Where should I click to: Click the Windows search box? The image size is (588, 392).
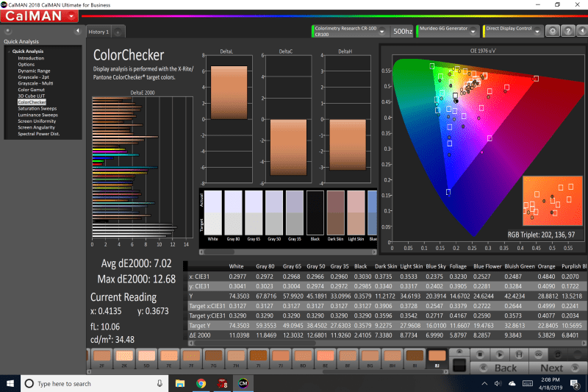[x=94, y=383]
